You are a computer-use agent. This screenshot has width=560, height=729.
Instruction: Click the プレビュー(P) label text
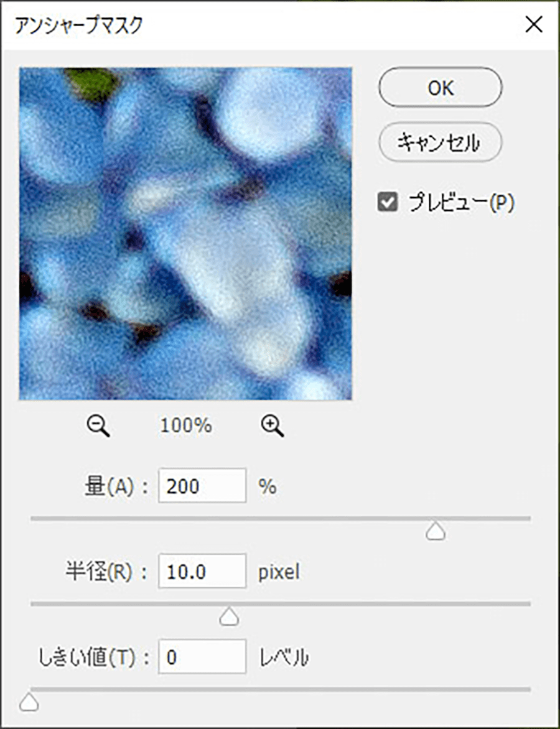tap(461, 203)
